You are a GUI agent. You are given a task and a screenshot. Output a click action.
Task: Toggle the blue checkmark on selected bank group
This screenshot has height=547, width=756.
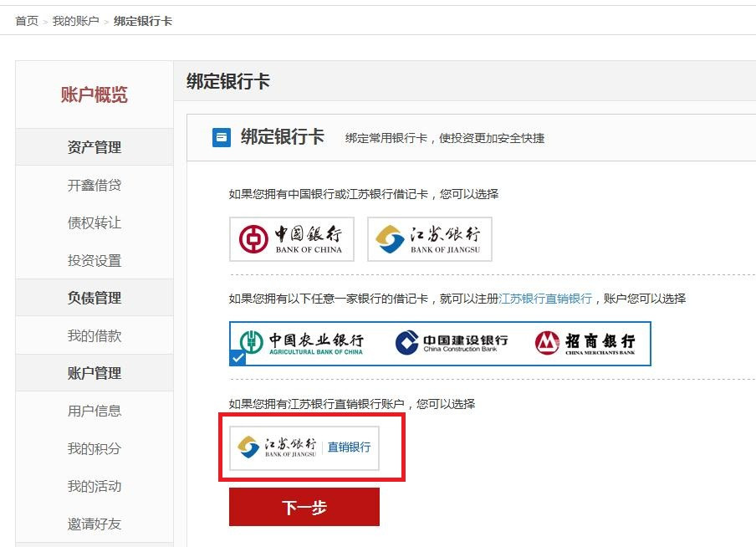[238, 358]
